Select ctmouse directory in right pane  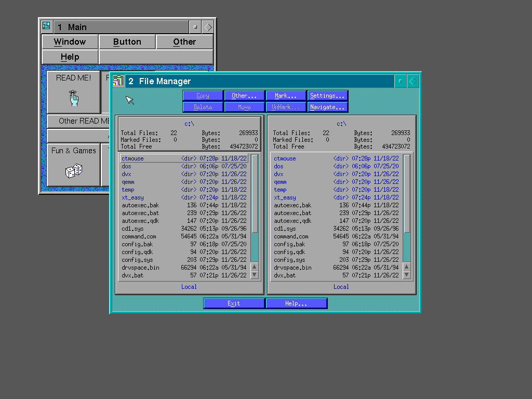[x=336, y=158]
